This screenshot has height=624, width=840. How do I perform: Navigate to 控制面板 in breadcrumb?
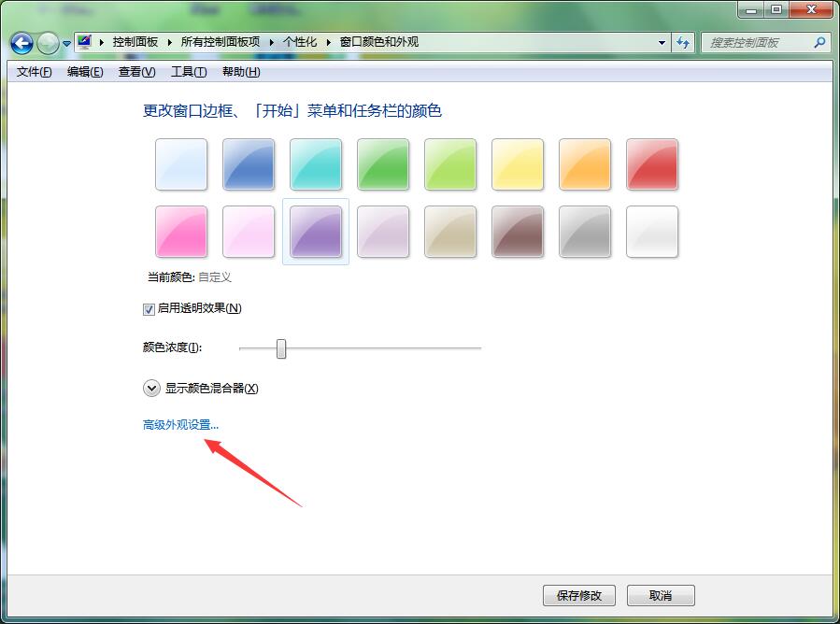tap(135, 42)
